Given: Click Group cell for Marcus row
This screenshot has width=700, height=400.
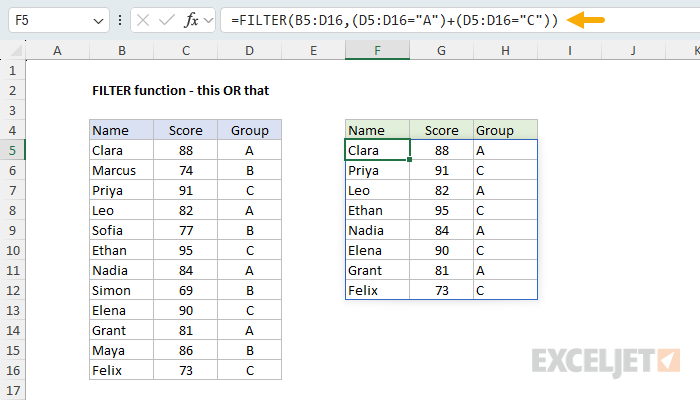Looking at the screenshot, I should [x=250, y=171].
